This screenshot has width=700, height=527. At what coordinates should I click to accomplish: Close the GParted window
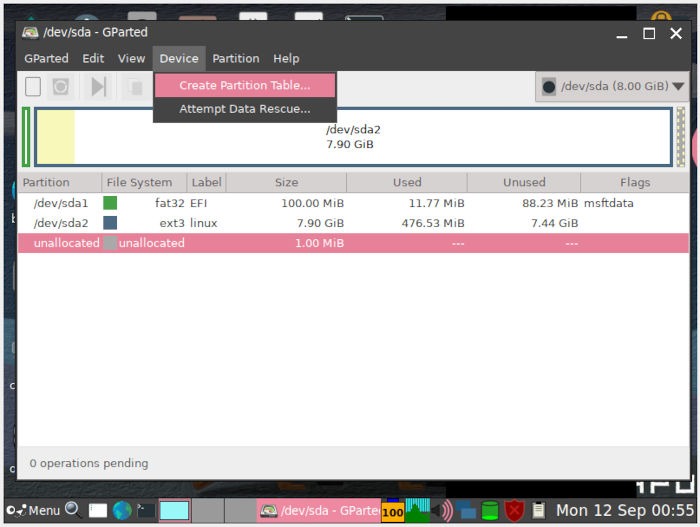tap(676, 33)
